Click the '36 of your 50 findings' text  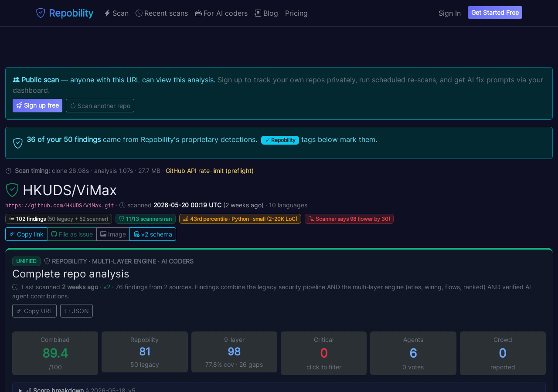tap(64, 139)
